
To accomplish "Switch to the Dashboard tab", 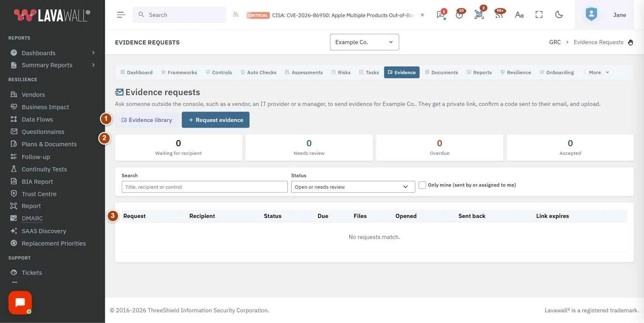I will [136, 72].
